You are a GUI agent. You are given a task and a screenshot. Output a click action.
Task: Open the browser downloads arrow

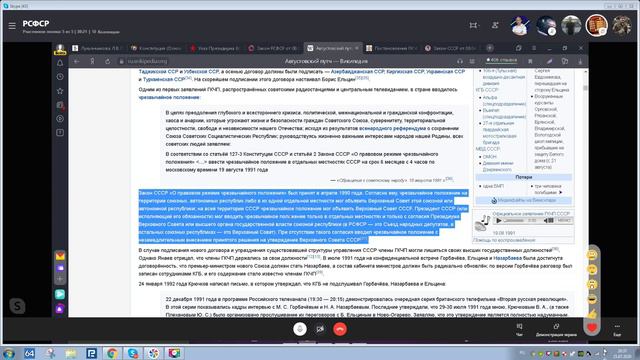580,61
